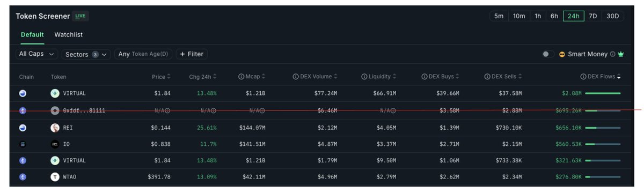This screenshot has height=193, width=644.
Task: Expand the Sectors dropdown
Action: 86,54
